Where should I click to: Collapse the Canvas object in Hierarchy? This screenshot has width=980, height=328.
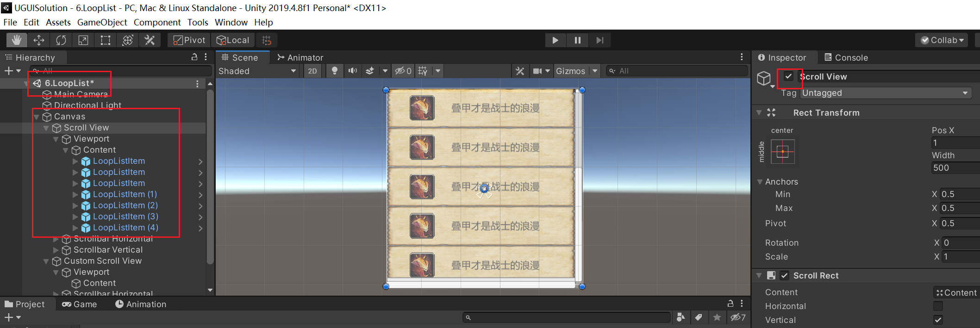click(x=37, y=117)
